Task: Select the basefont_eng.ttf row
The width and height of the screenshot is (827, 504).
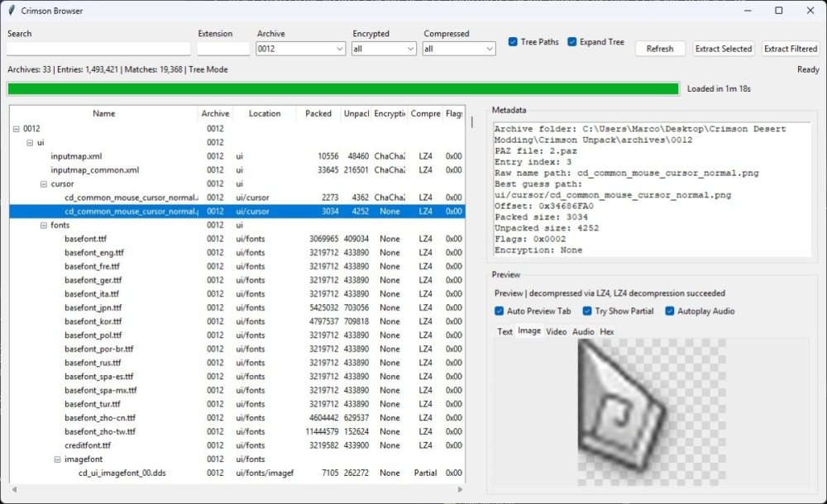Action: click(237, 253)
